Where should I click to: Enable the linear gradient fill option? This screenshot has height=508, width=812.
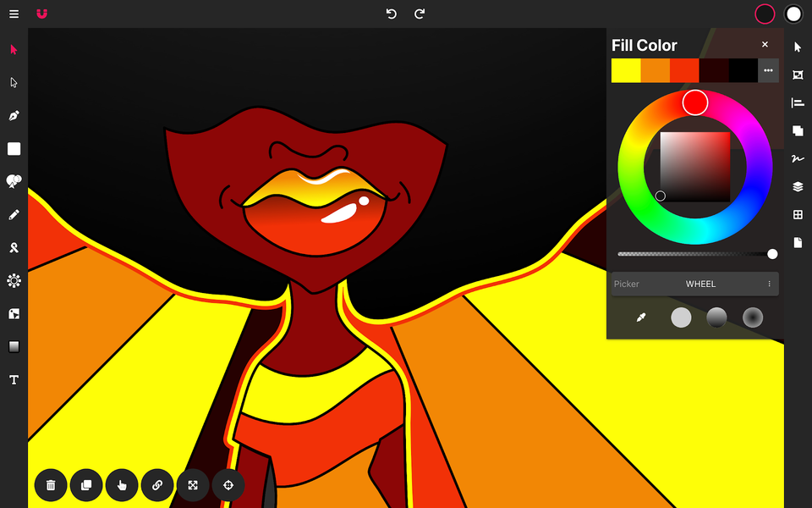716,317
